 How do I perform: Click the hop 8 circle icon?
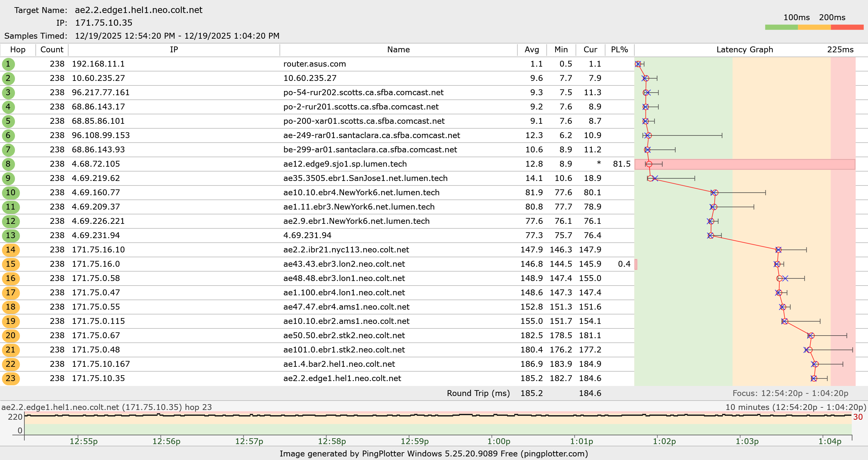point(8,164)
